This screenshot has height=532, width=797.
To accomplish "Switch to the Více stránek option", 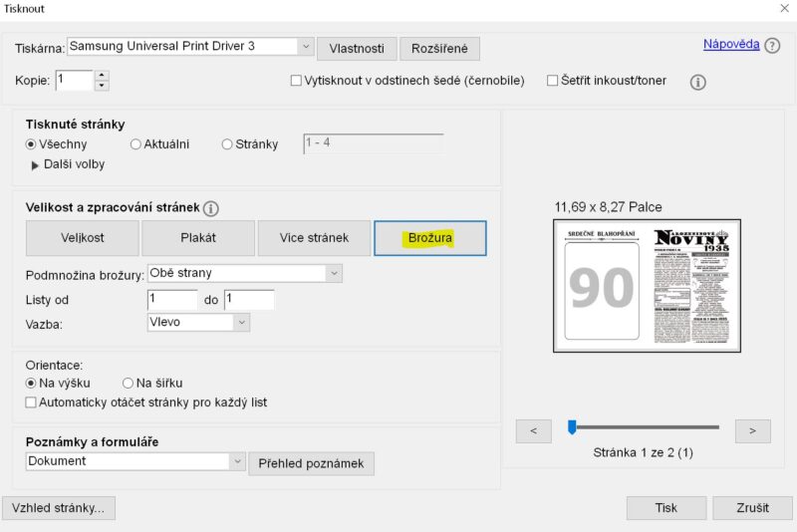I will (314, 238).
